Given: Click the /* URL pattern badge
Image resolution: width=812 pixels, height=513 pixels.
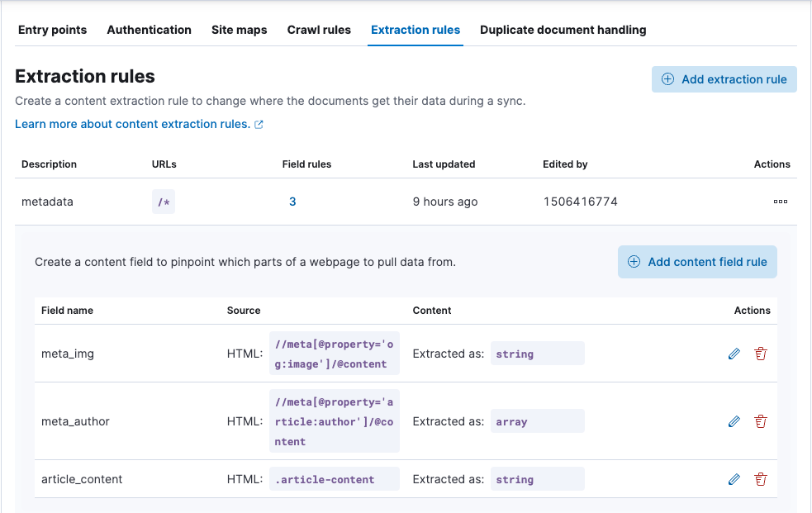Looking at the screenshot, I should 163,202.
